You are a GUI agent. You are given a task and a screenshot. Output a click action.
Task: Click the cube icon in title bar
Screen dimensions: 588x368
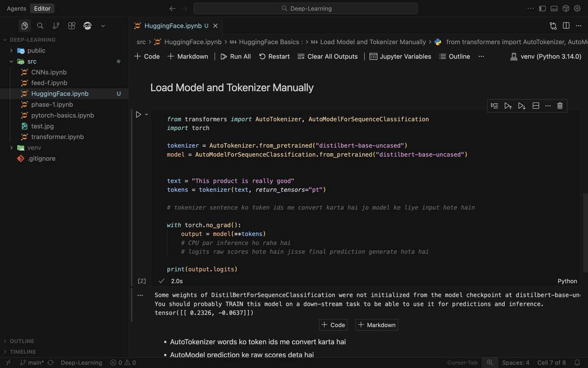[566, 8]
